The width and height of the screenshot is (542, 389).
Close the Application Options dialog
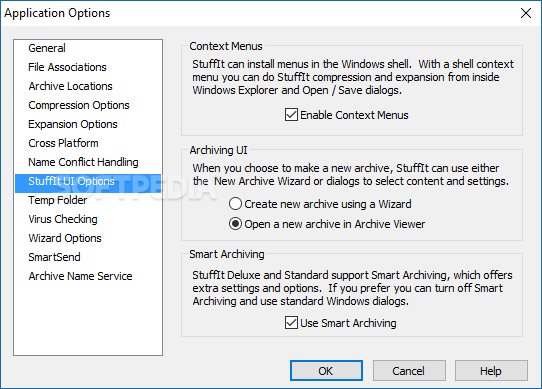pyautogui.click(x=526, y=13)
